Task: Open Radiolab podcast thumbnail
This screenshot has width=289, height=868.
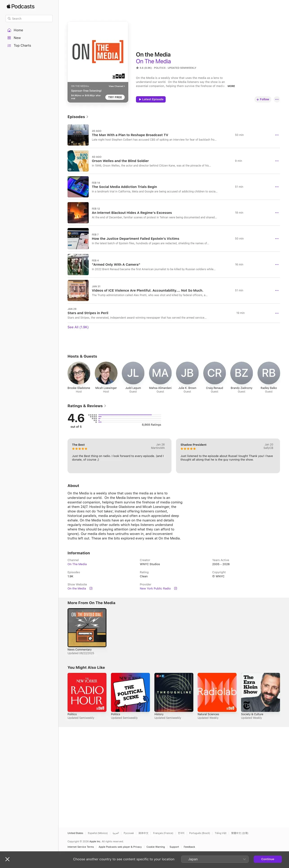Action: [x=217, y=692]
